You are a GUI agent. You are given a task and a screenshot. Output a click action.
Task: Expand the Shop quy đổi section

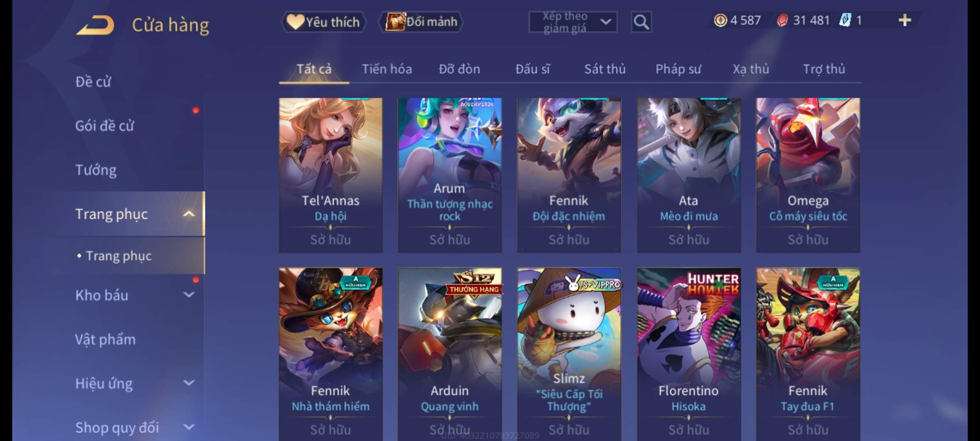(189, 427)
